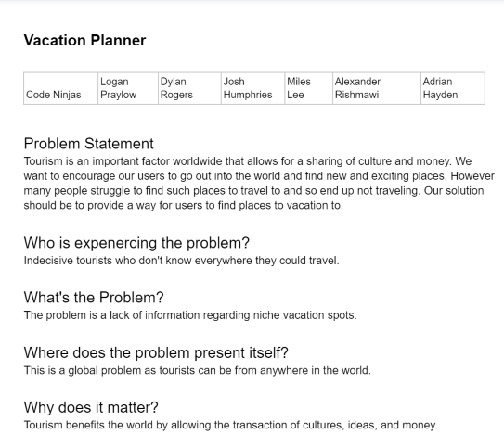Click the Logan Praylow table cell
The width and height of the screenshot is (504, 447).
(x=128, y=88)
